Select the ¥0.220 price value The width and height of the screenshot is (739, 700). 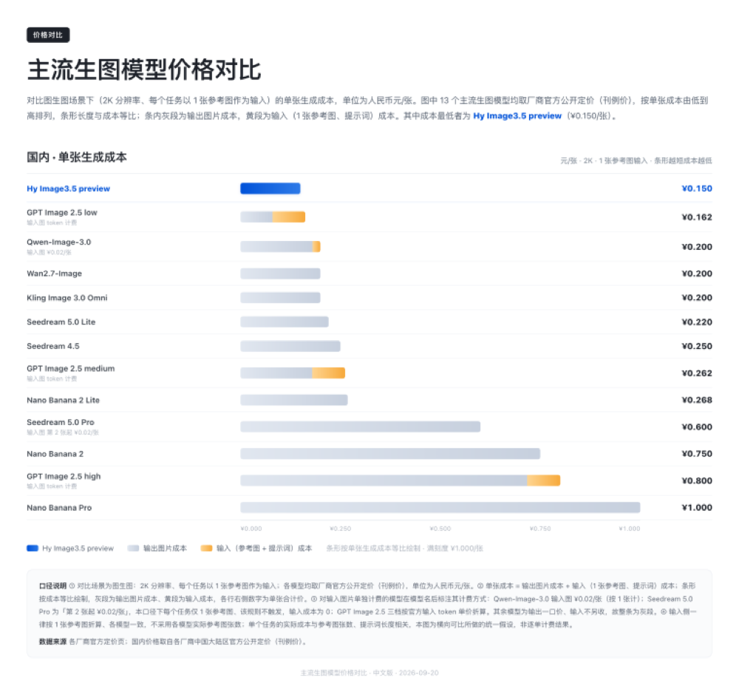pos(697,322)
